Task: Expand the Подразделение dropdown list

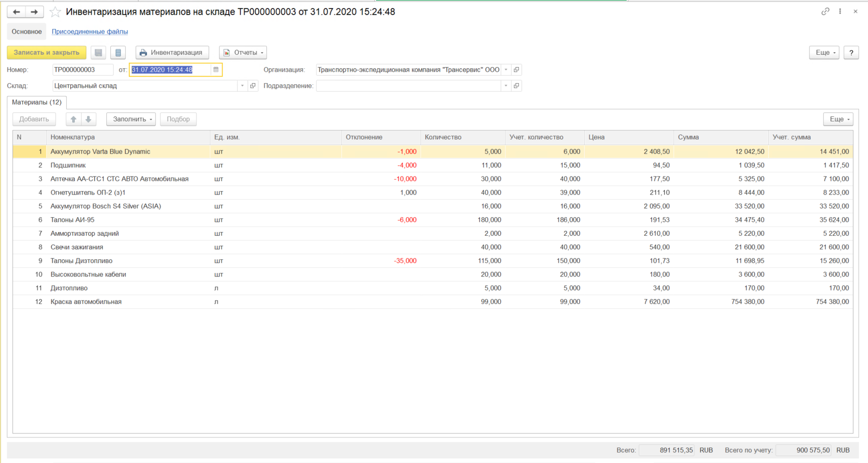Action: (506, 86)
